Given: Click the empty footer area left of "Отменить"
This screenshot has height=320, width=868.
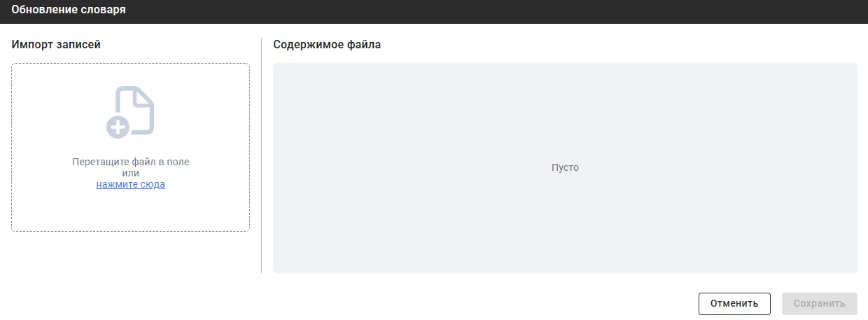Looking at the screenshot, I should tap(420, 304).
